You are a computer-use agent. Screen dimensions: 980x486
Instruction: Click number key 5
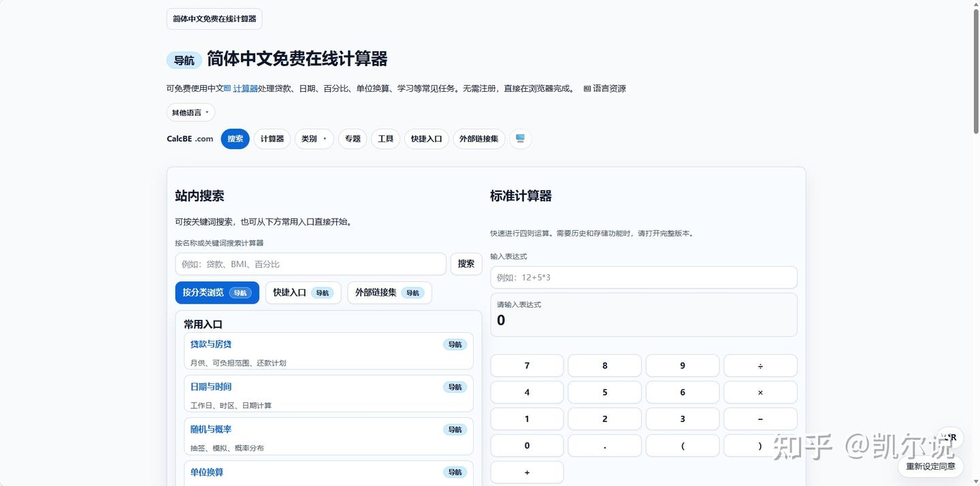(604, 392)
